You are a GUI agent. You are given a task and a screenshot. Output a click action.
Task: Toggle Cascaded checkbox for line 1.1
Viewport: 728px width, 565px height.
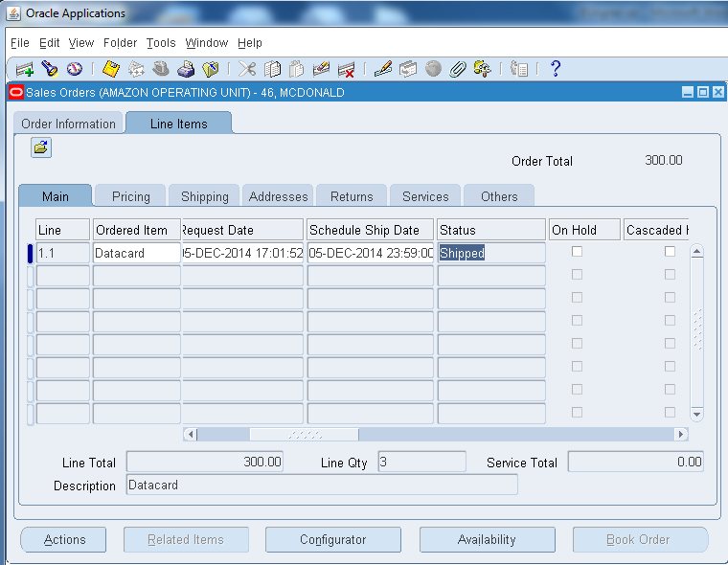click(670, 251)
